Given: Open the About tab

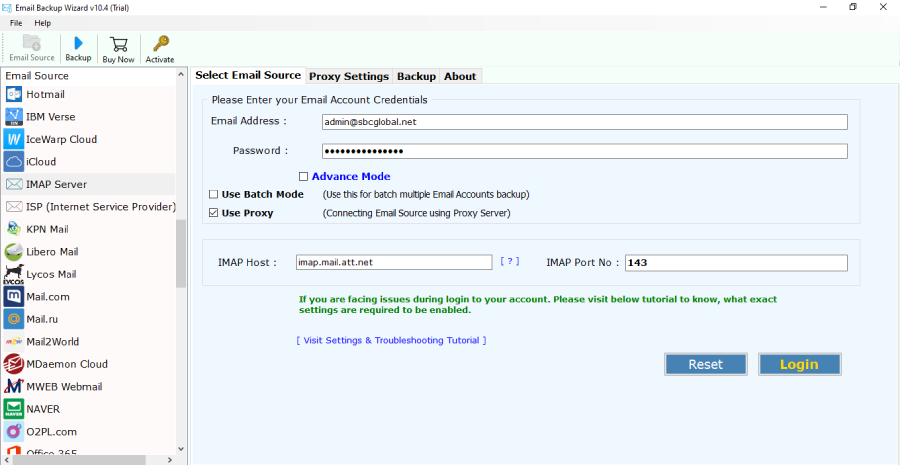Looking at the screenshot, I should 460,76.
